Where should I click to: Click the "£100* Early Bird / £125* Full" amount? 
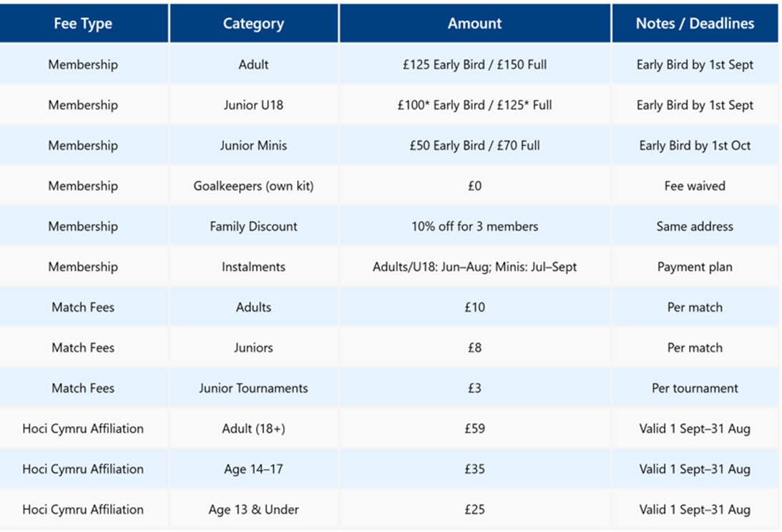coord(474,105)
